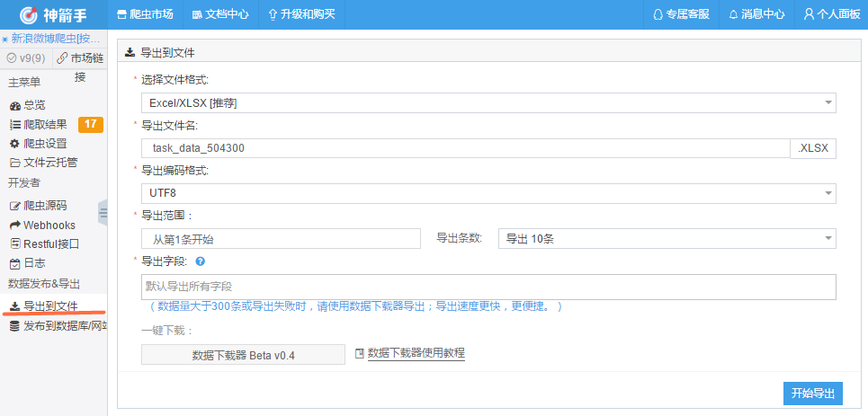This screenshot has height=416, width=868.
Task: Open Webhooks in the developer menu
Action: coord(49,225)
